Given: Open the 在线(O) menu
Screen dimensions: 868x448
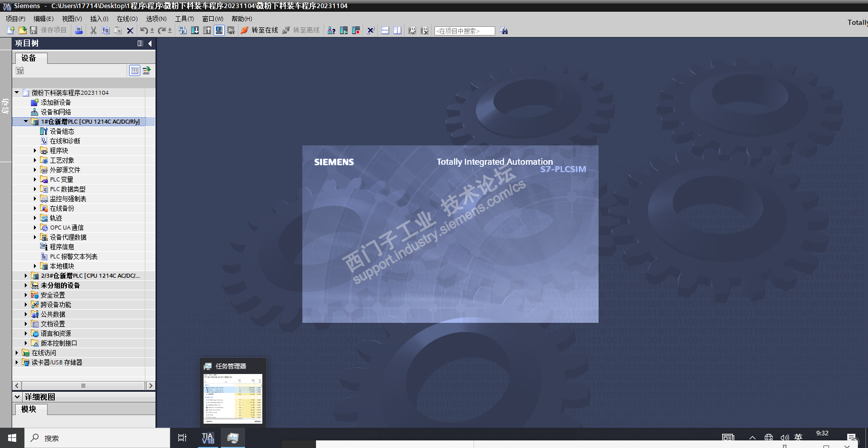Looking at the screenshot, I should coord(127,19).
